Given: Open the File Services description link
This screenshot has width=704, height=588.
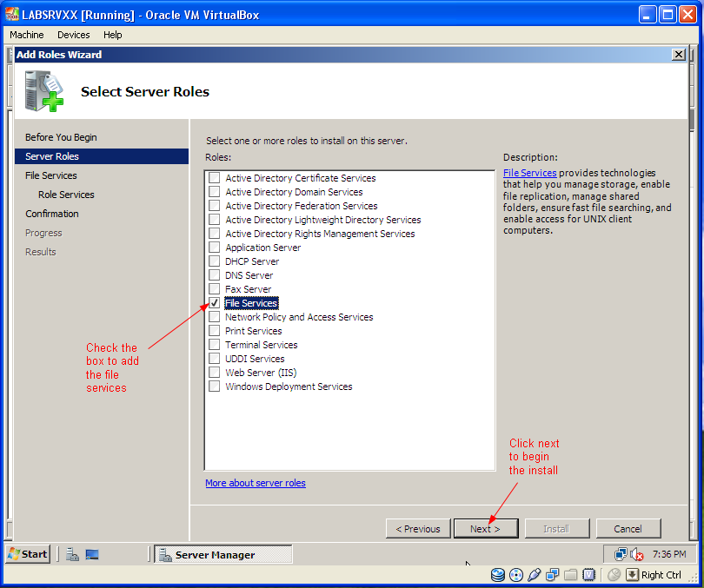Looking at the screenshot, I should [530, 173].
